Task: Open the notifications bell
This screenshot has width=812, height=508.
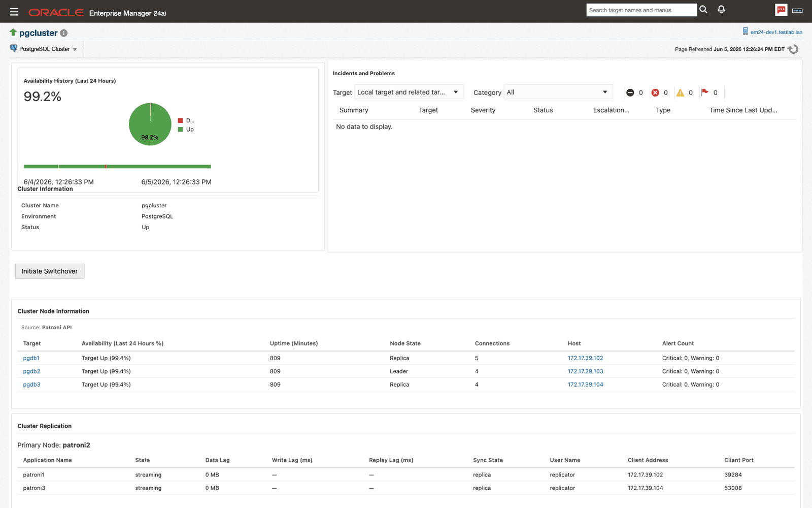Action: (x=721, y=10)
